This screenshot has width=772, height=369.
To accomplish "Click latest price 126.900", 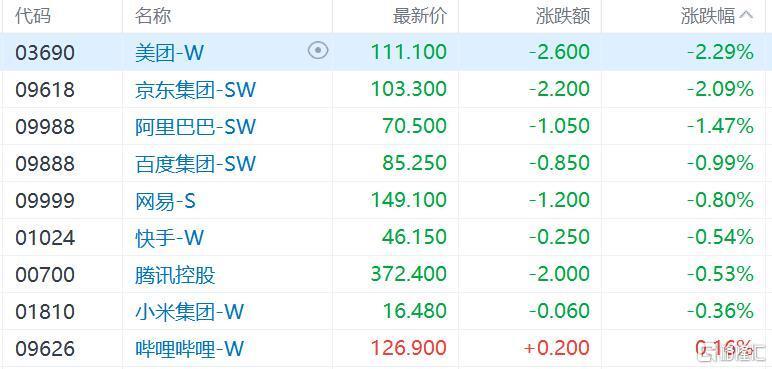I will (x=409, y=348).
